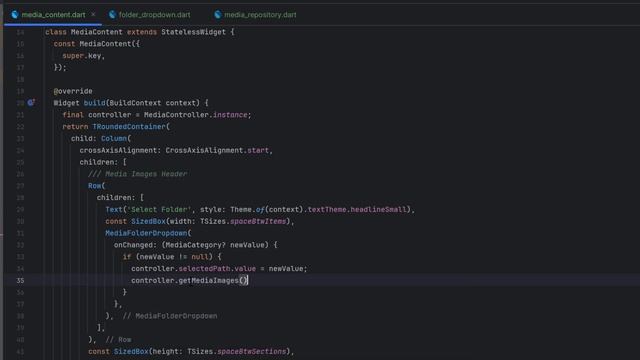The image size is (640, 360).
Task: Click the Dart file icon on media_content.dart tab
Action: (15, 15)
